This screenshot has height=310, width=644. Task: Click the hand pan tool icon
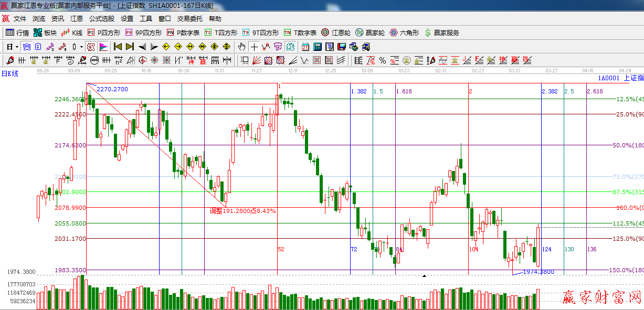pyautogui.click(x=242, y=47)
